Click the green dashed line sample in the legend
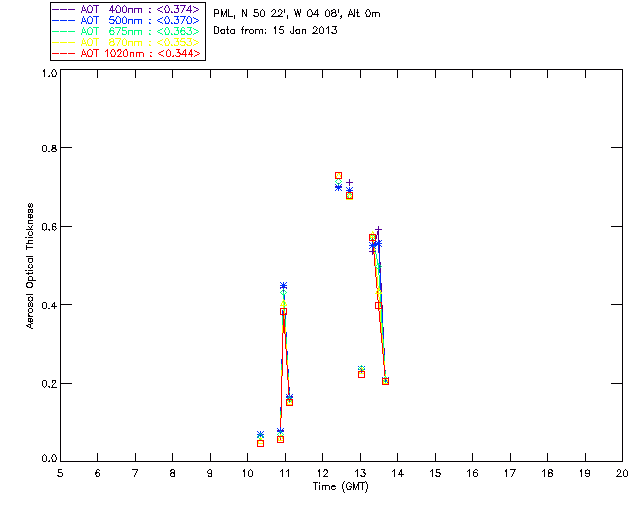This screenshot has width=640, height=512. 64,31
